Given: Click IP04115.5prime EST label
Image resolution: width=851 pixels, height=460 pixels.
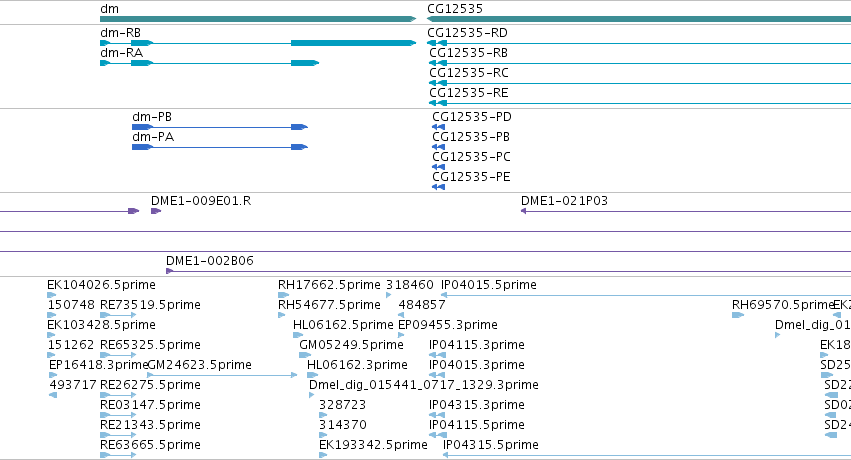Looking at the screenshot, I should tap(477, 425).
